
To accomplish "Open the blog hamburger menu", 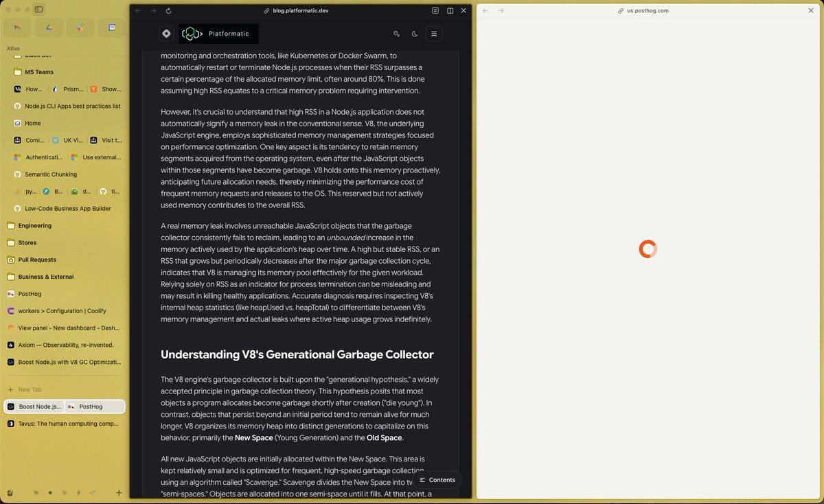I will 434,34.
